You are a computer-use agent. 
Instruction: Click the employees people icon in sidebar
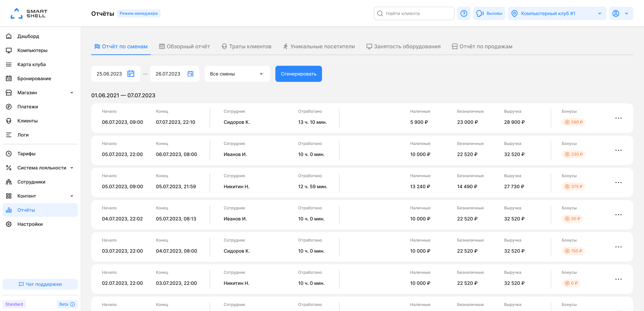point(9,182)
